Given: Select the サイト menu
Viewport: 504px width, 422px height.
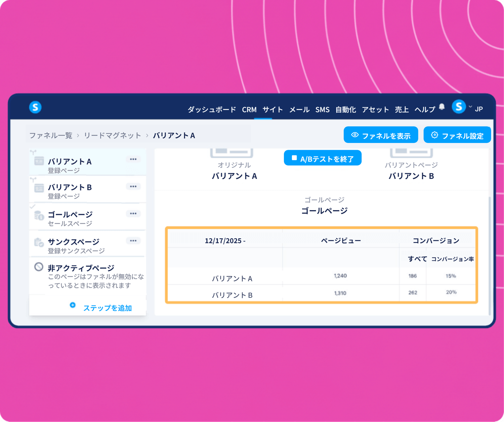Looking at the screenshot, I should (x=272, y=109).
